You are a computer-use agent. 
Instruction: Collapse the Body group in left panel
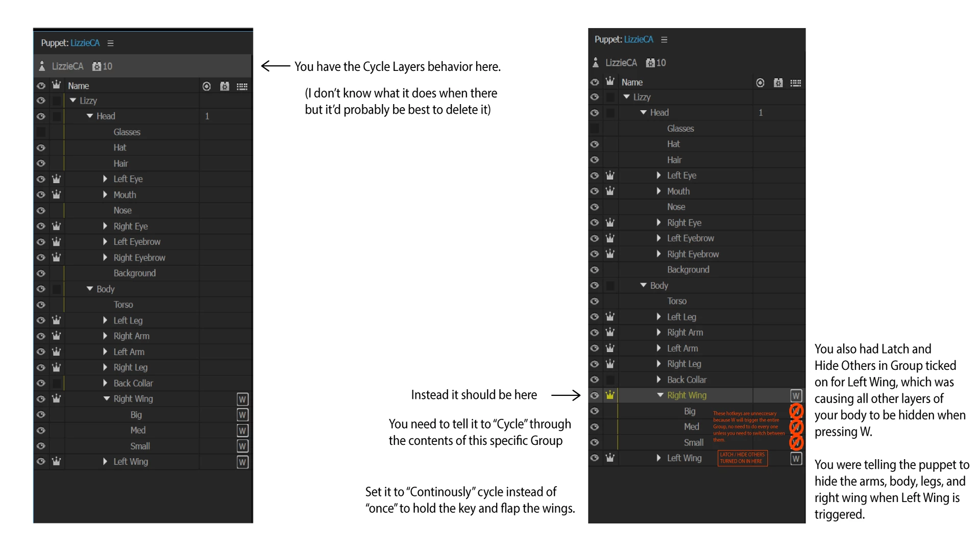pos(90,289)
